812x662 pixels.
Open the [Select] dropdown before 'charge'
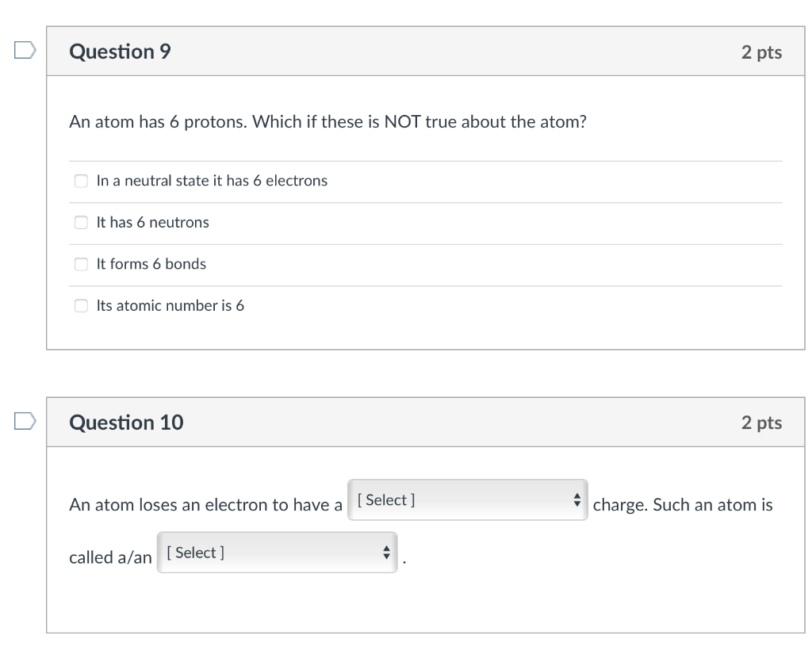coord(466,500)
